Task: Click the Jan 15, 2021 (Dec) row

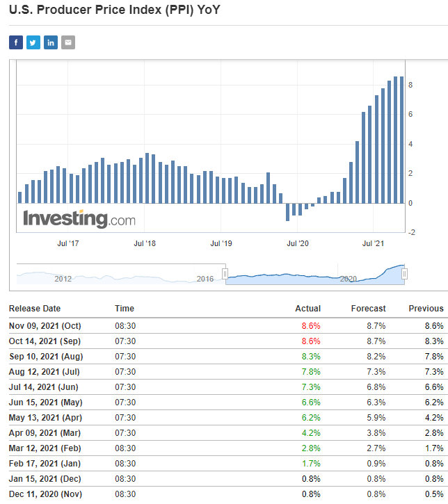Action: (228, 479)
